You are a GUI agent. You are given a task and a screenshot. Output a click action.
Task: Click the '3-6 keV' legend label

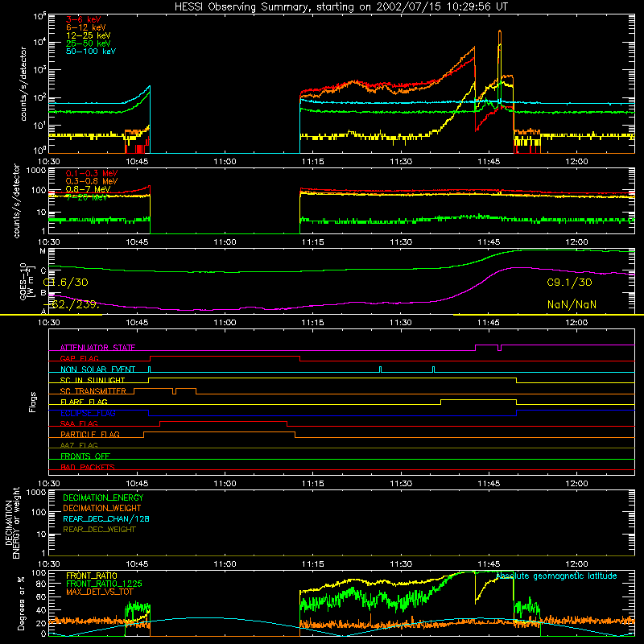point(84,19)
